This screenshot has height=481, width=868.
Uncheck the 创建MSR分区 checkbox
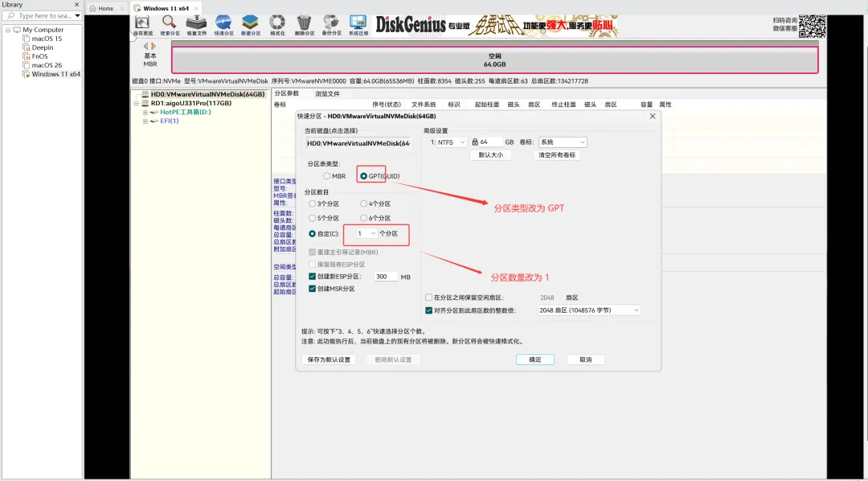coord(312,289)
